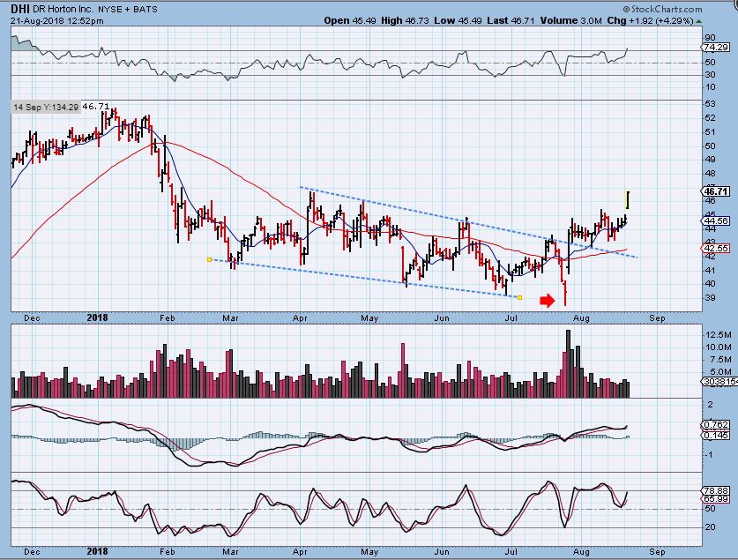Click the 44.56 moving average tag
The width and height of the screenshot is (738, 560).
[x=716, y=220]
